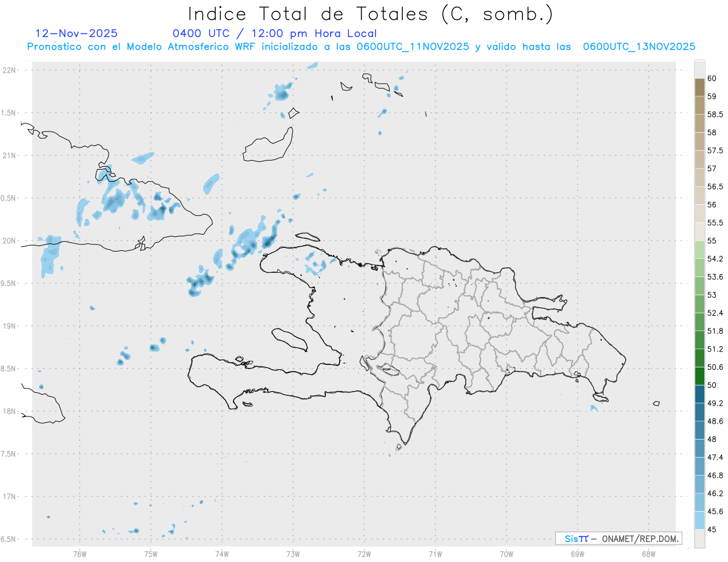The height and width of the screenshot is (562, 728).
Task: Click the '22N' latitude label
Action: [10, 70]
